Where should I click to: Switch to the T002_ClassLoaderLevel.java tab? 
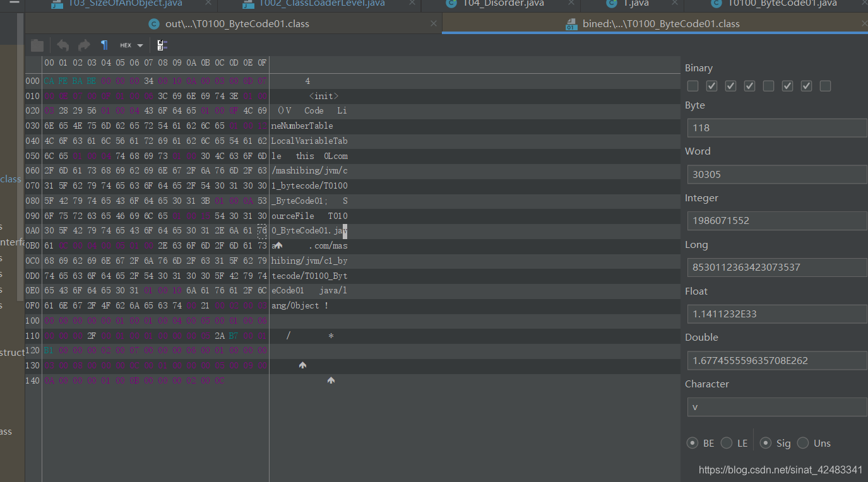322,3
